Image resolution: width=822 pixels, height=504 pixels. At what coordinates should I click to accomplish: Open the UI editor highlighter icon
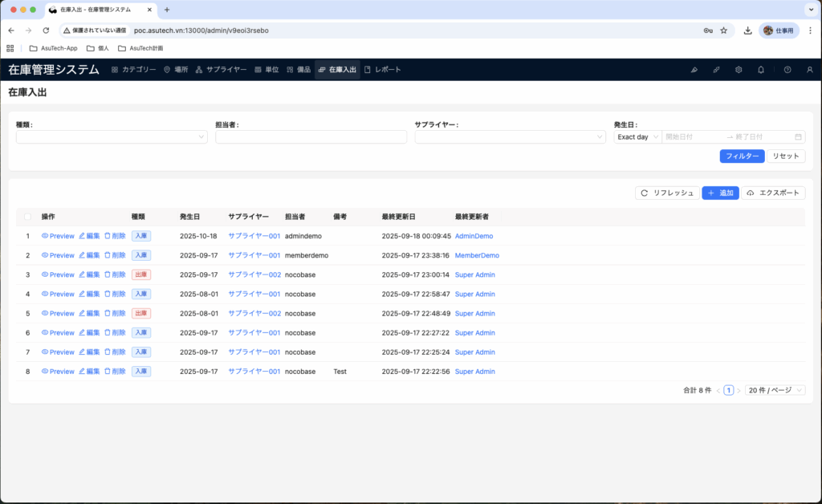694,70
